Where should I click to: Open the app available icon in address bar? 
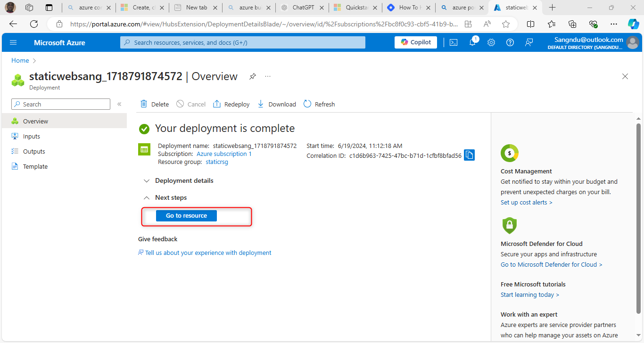(468, 24)
